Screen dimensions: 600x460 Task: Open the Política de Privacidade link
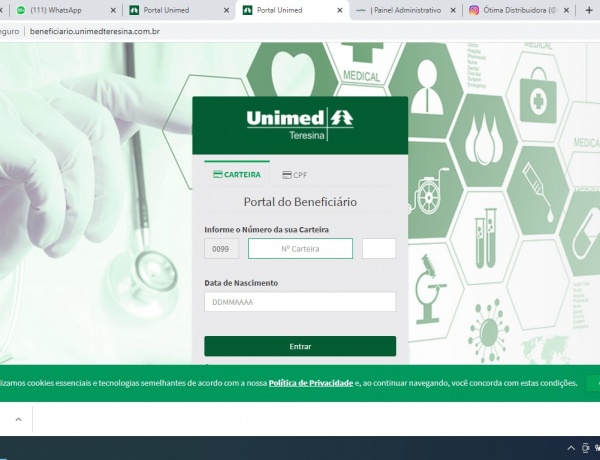click(x=310, y=383)
